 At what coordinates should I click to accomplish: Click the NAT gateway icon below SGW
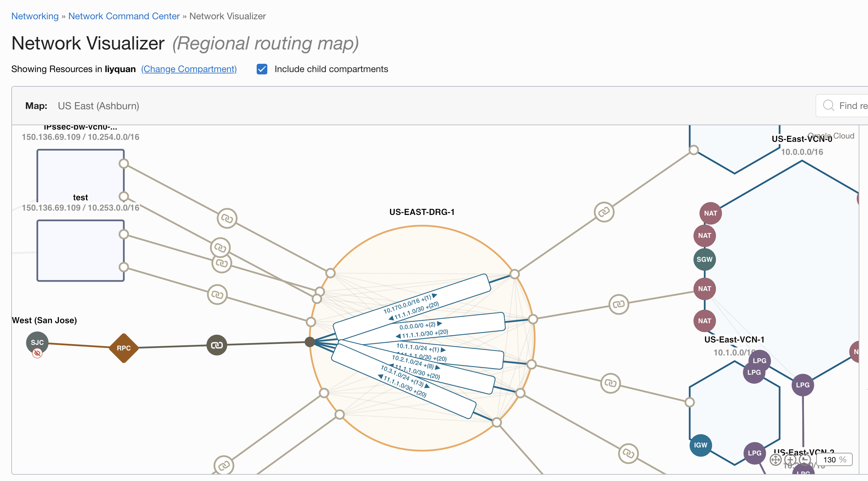point(705,289)
